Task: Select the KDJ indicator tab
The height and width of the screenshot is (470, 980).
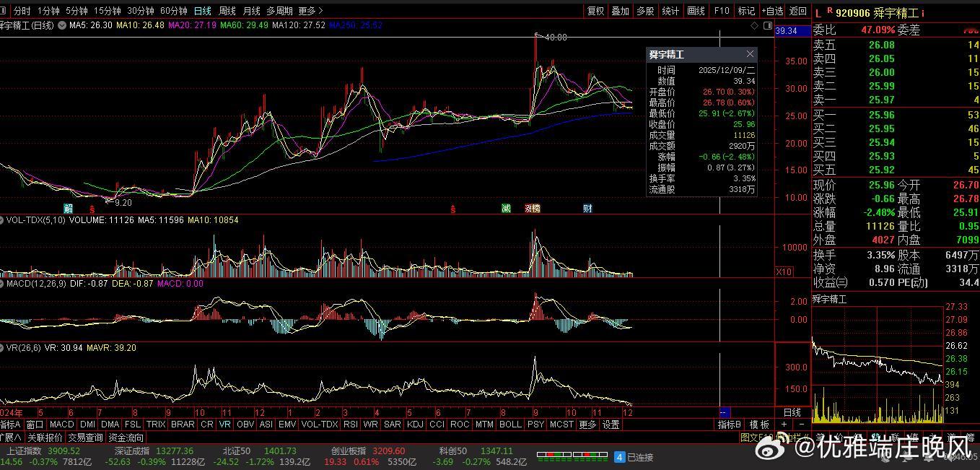Action: 415,425
